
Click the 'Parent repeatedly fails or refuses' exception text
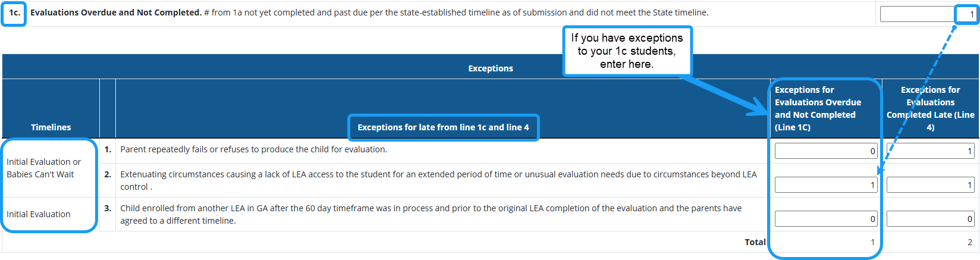pyautogui.click(x=254, y=149)
